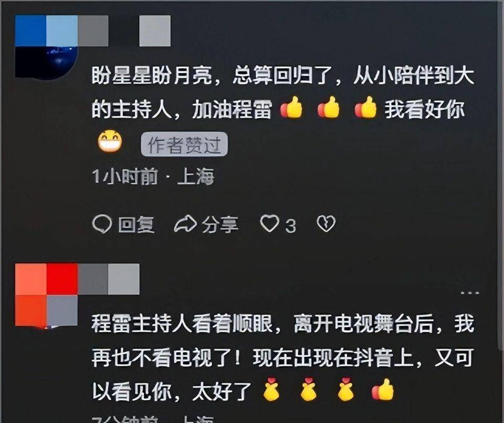Click the 分享 text label
The height and width of the screenshot is (423, 504).
tap(220, 224)
